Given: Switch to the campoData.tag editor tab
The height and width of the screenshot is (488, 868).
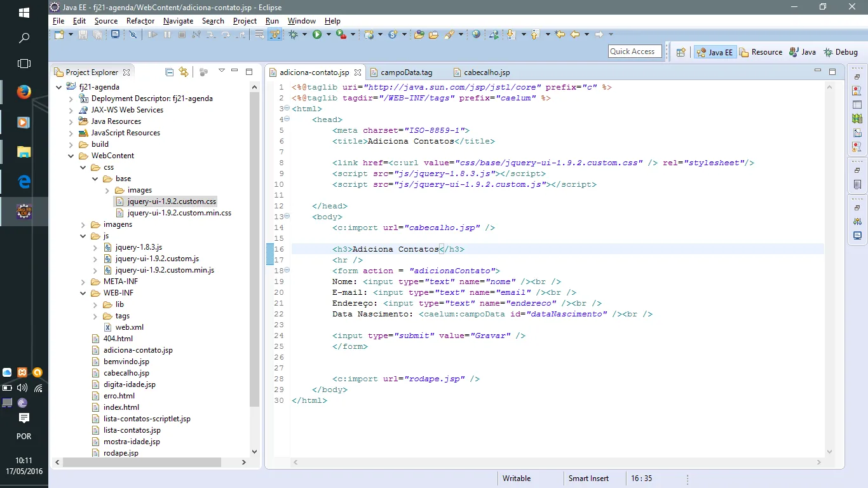Looking at the screenshot, I should click(x=406, y=72).
